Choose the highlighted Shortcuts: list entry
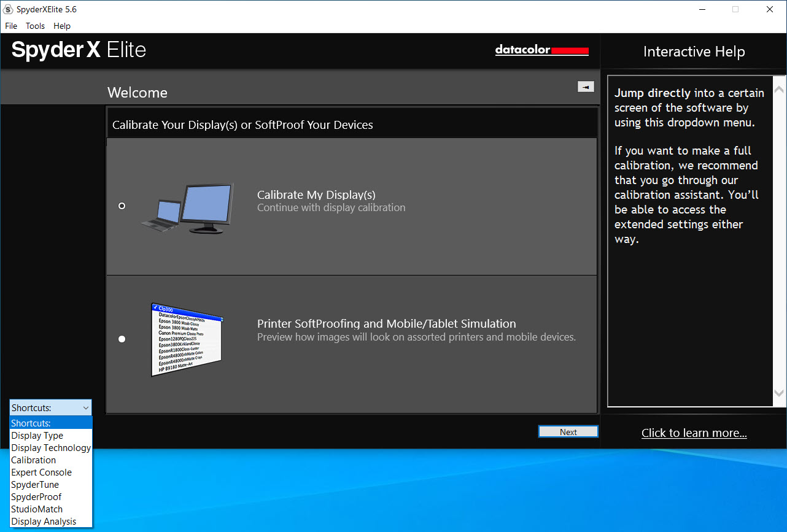The width and height of the screenshot is (787, 532). pyautogui.click(x=51, y=423)
